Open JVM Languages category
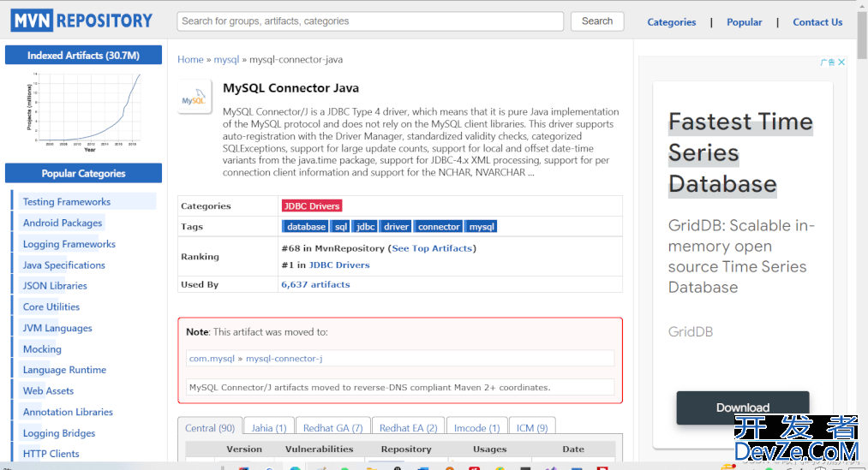 tap(57, 328)
